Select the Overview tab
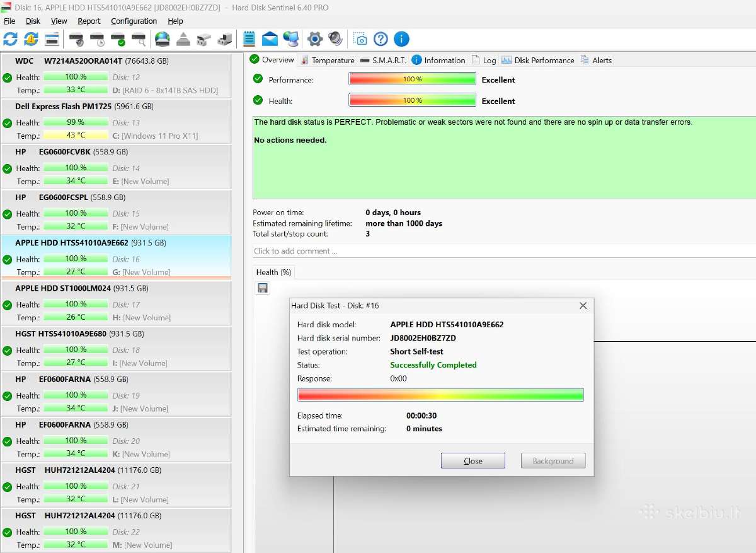 click(272, 59)
